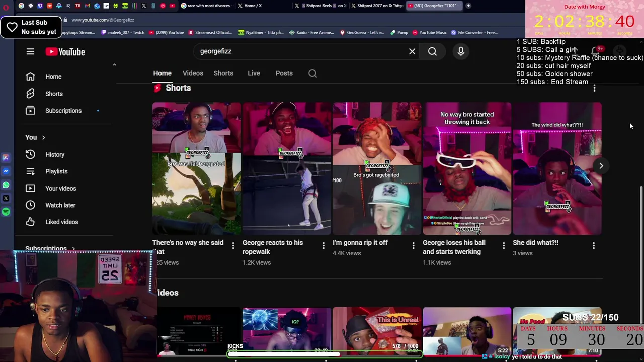Screen dimensions: 644x362
Task: Show next Shorts with the right arrow
Action: 601,166
